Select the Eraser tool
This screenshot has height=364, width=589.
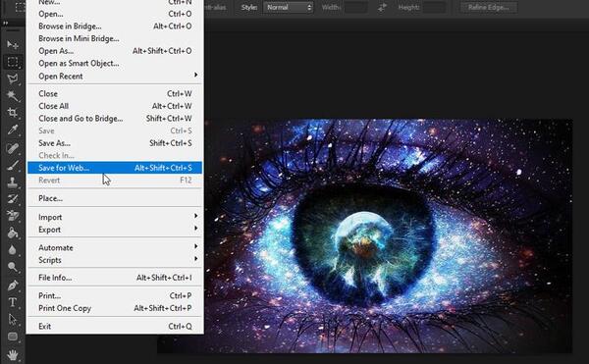[13, 216]
